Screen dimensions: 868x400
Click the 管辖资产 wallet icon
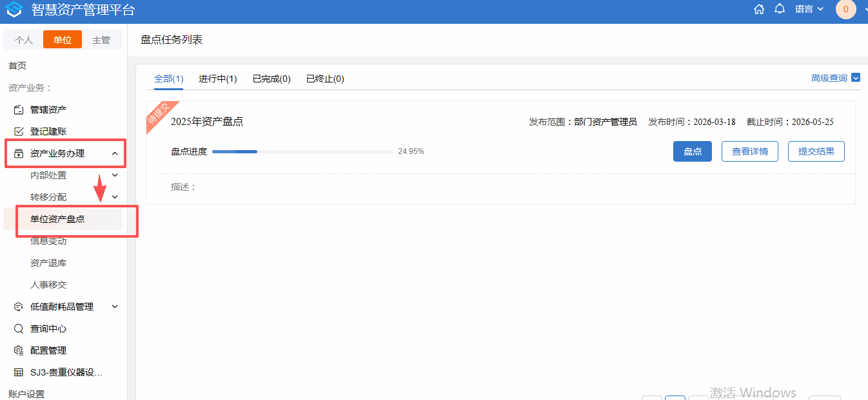[x=19, y=110]
